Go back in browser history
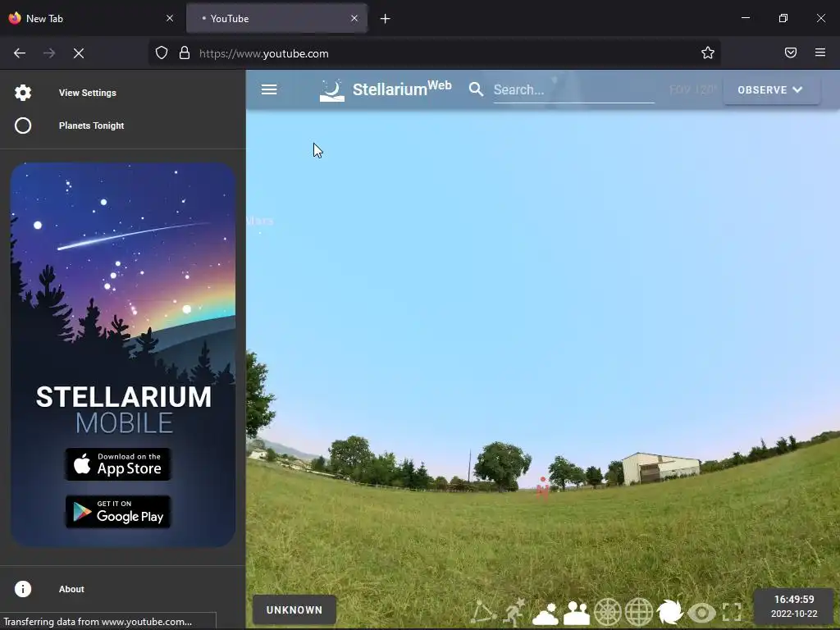The width and height of the screenshot is (840, 630). (x=20, y=53)
